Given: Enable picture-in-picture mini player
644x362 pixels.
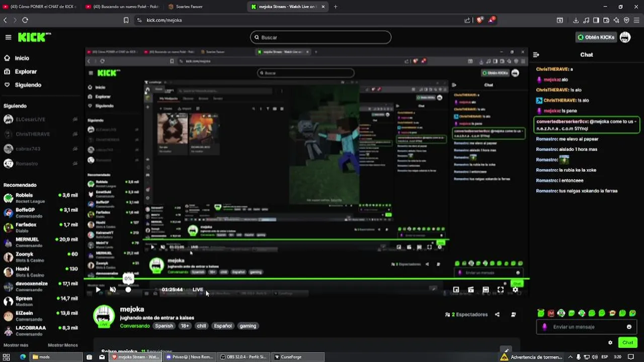Looking at the screenshot, I should point(456,290).
